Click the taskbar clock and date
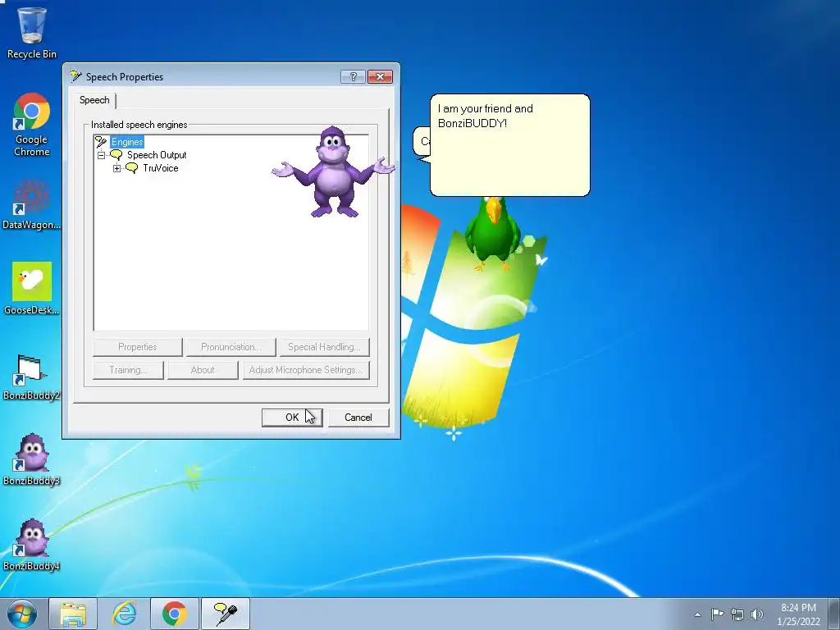840x630 pixels. [798, 614]
